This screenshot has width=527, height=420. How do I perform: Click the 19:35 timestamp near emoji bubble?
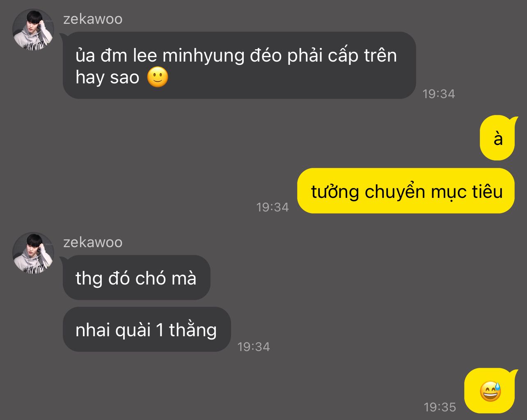pos(440,407)
